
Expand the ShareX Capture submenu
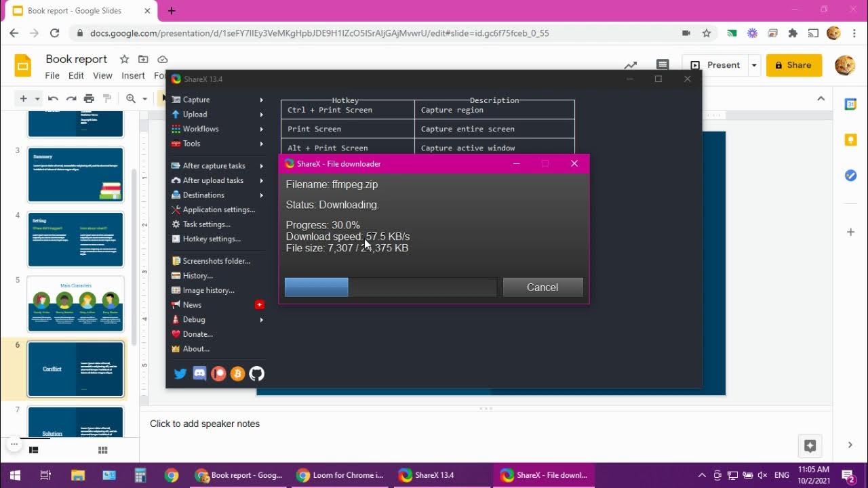(261, 100)
